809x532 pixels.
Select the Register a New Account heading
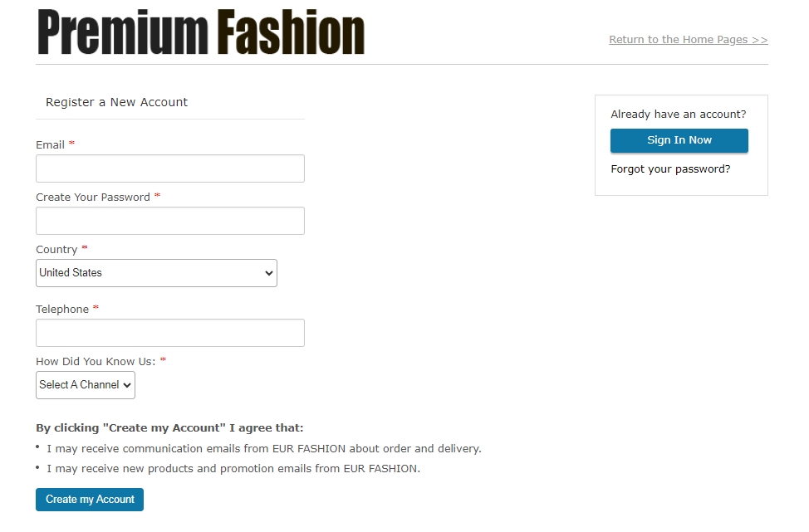click(x=116, y=102)
